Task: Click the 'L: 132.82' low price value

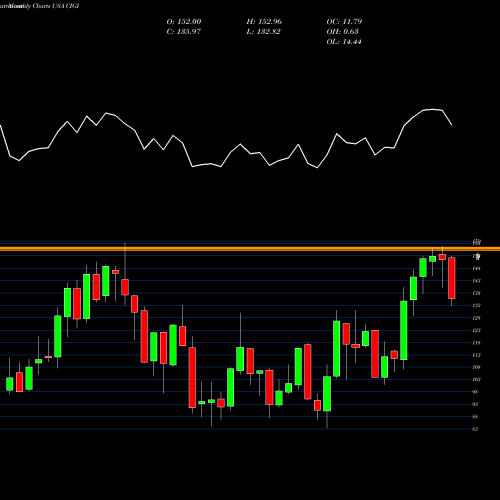Action: 263,32
